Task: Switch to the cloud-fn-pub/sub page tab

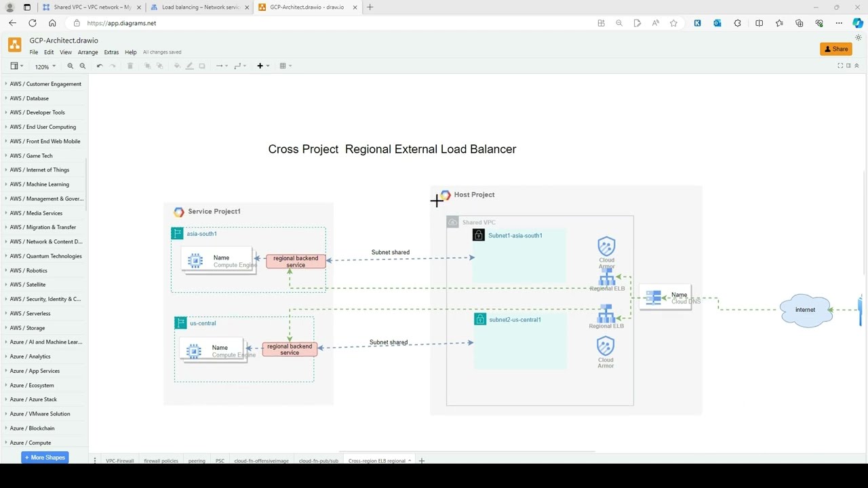Action: pyautogui.click(x=319, y=461)
